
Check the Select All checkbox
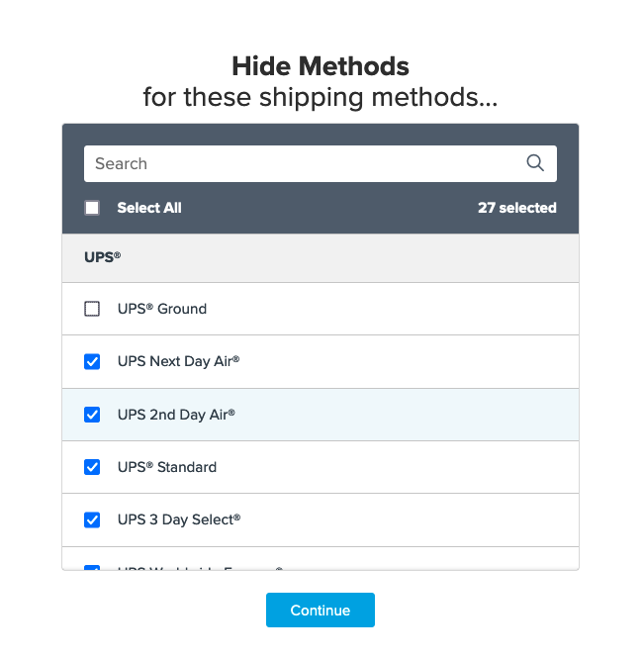click(92, 208)
